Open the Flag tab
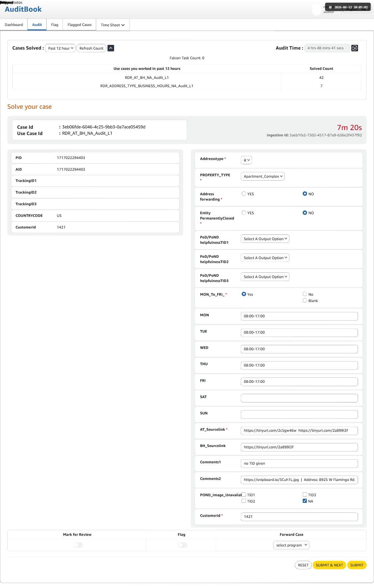The image size is (374, 588). click(x=55, y=25)
